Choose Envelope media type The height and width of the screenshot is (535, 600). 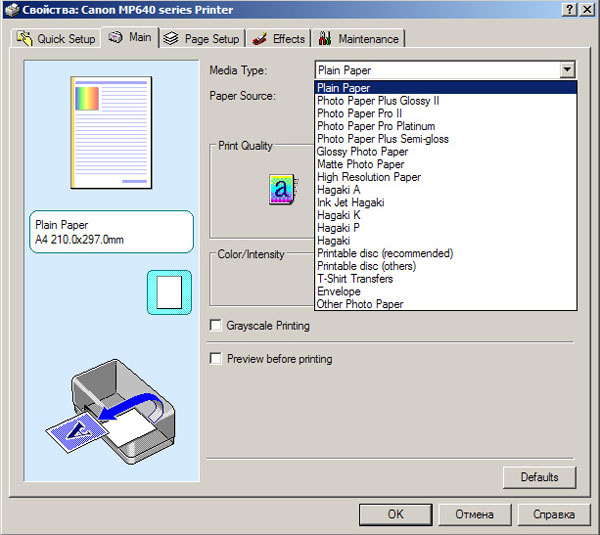click(x=446, y=291)
